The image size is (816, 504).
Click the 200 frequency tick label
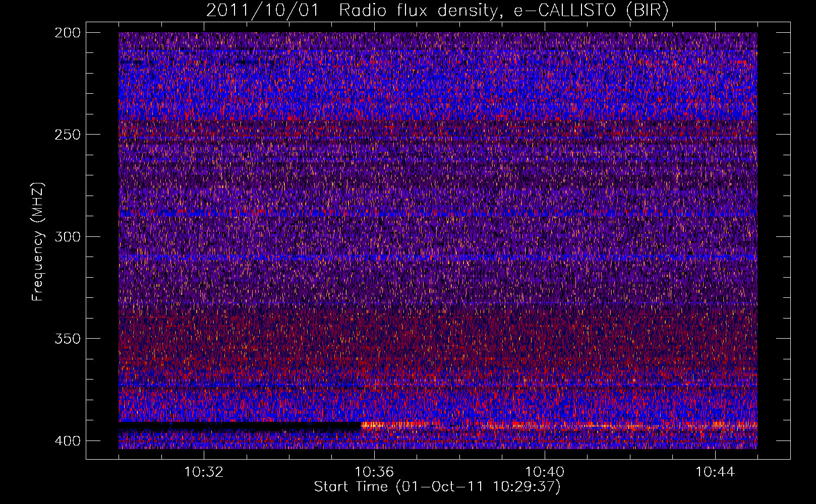67,33
